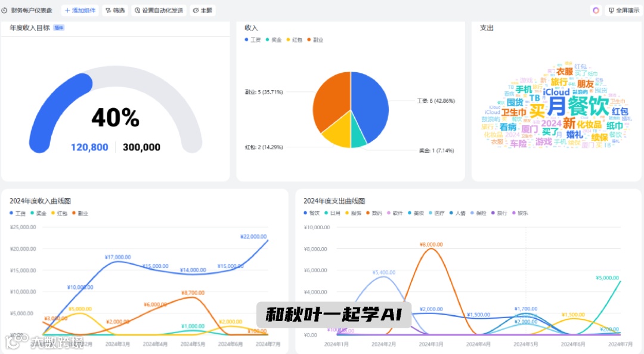
Task: Toggle 奖金 legend in 2024年度收入曲线图
Action: coord(39,213)
